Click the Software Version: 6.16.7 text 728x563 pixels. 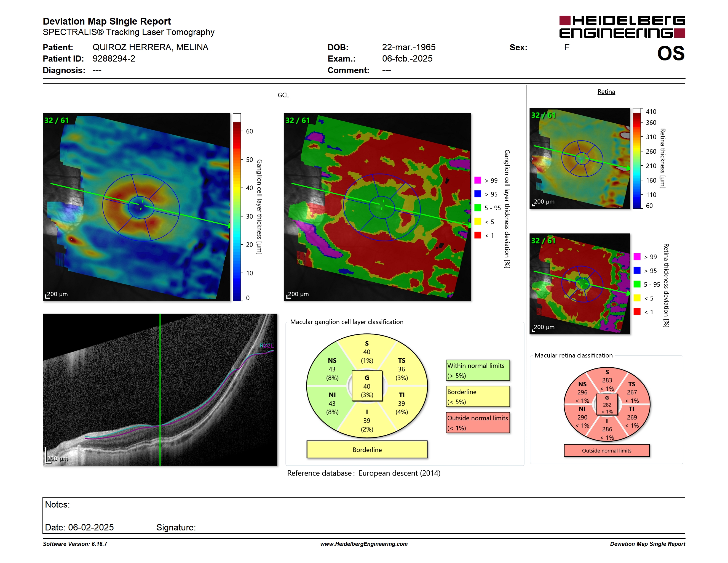(75, 544)
